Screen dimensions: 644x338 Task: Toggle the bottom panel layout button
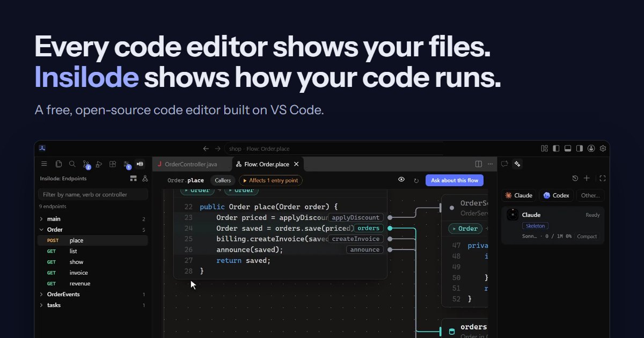568,149
